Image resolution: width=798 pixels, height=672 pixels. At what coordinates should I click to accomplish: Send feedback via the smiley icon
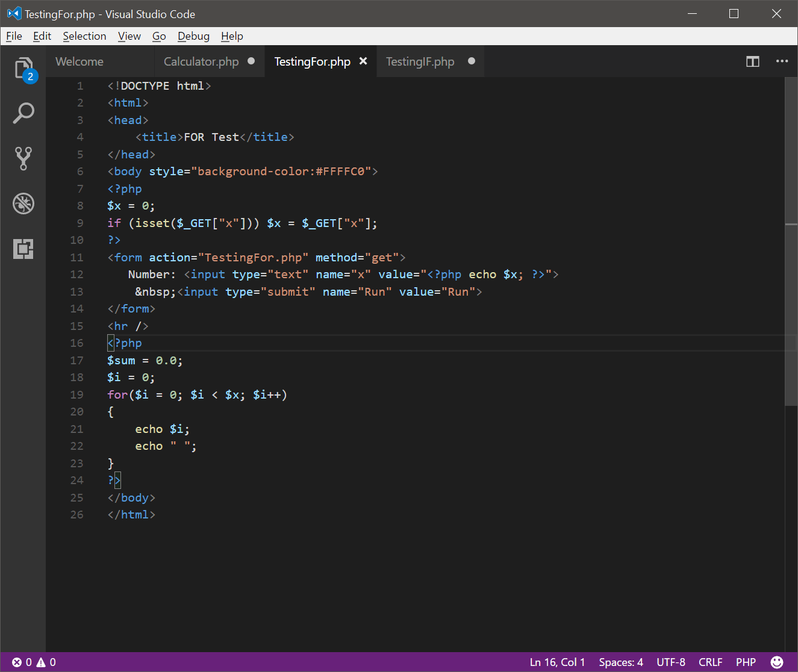[x=777, y=662]
